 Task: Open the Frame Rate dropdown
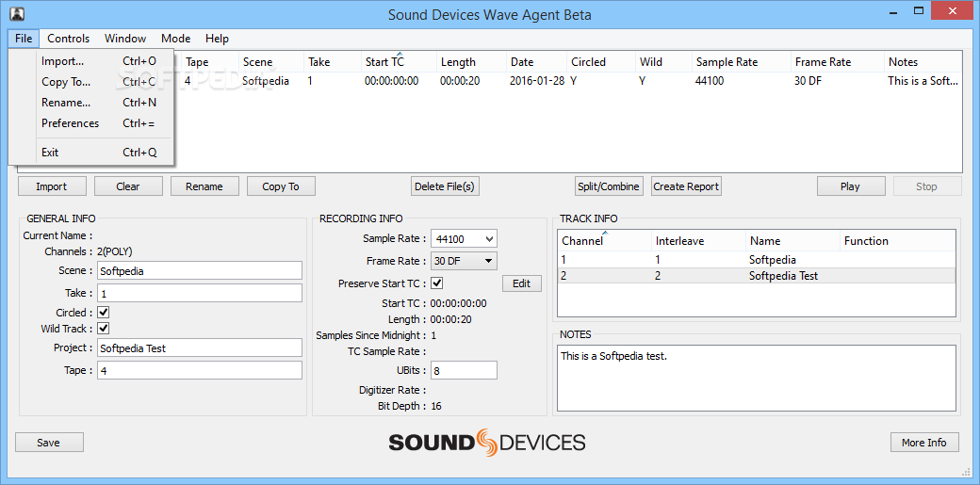464,261
